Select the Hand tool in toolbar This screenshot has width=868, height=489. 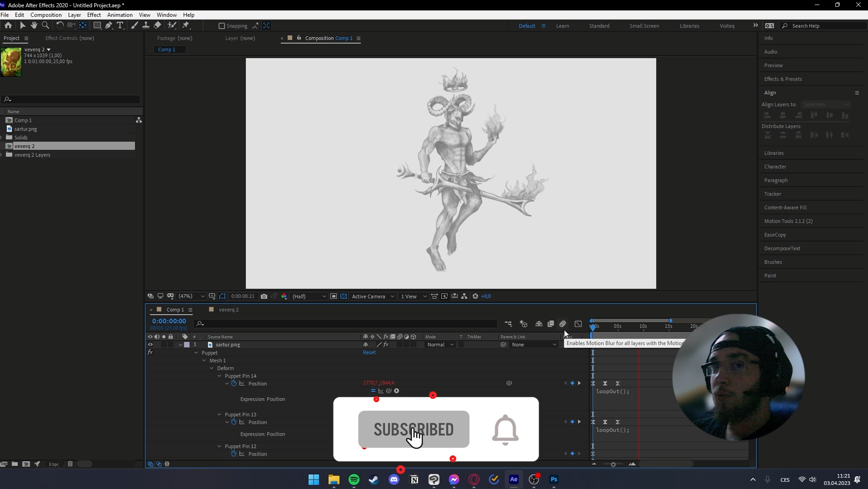pos(34,25)
